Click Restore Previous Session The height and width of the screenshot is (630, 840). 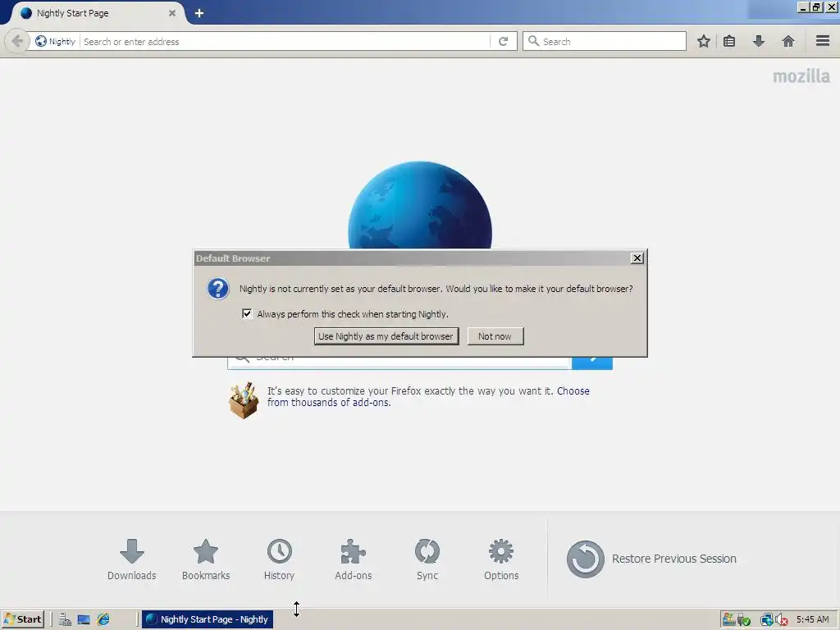pos(651,559)
